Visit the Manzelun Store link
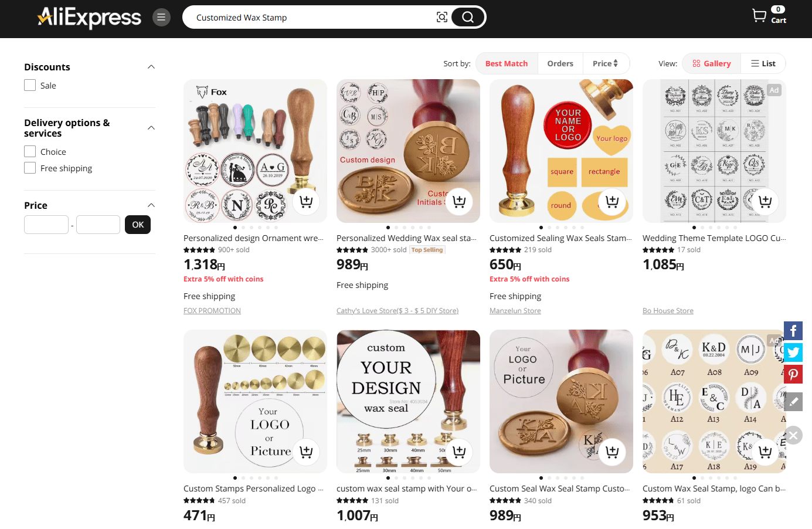This screenshot has height=529, width=812. tap(515, 311)
